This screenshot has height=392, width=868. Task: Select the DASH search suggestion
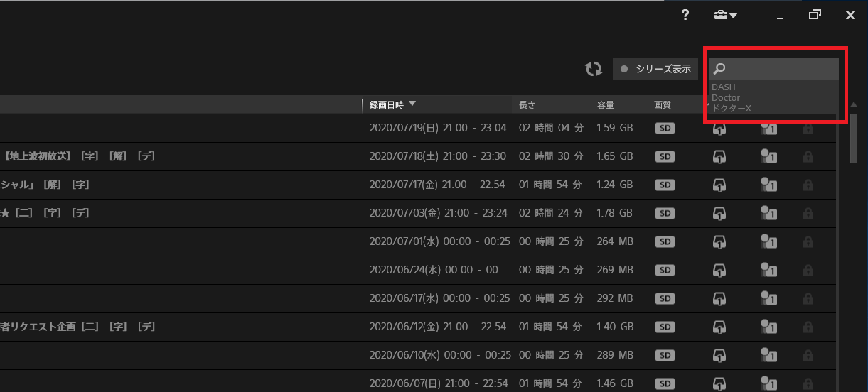tap(724, 87)
